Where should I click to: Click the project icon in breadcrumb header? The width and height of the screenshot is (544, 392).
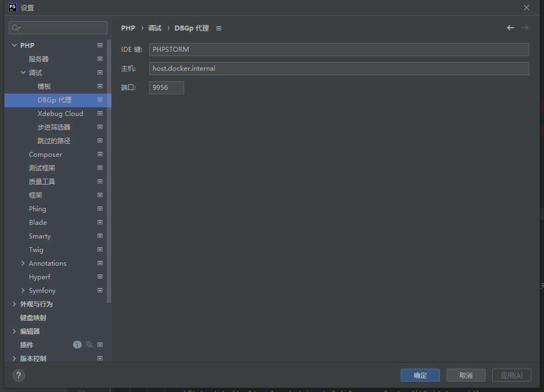point(219,28)
